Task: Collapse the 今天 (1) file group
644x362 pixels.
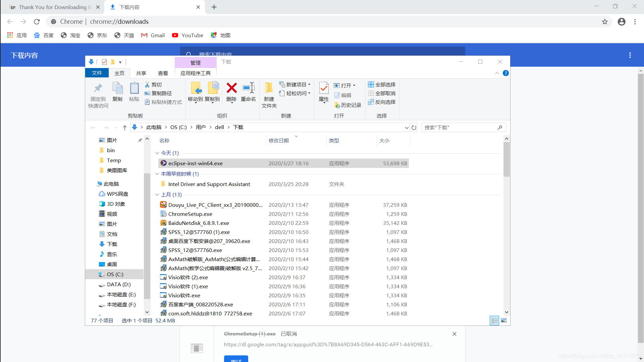Action: [x=157, y=153]
